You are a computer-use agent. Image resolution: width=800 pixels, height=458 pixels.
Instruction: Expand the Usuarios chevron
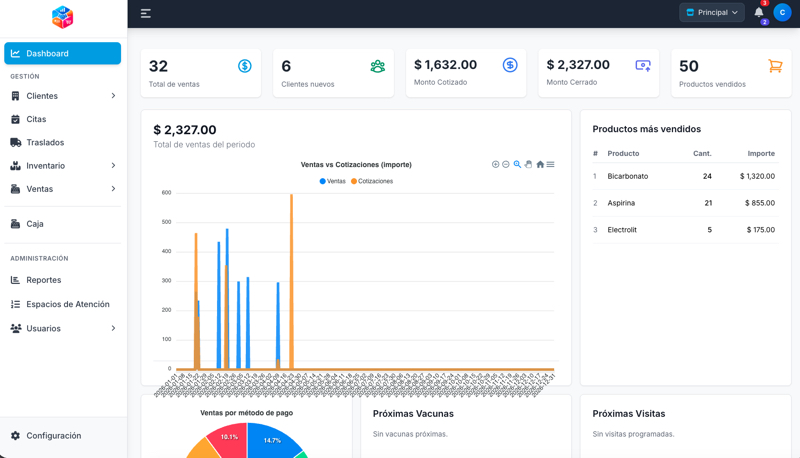(113, 328)
